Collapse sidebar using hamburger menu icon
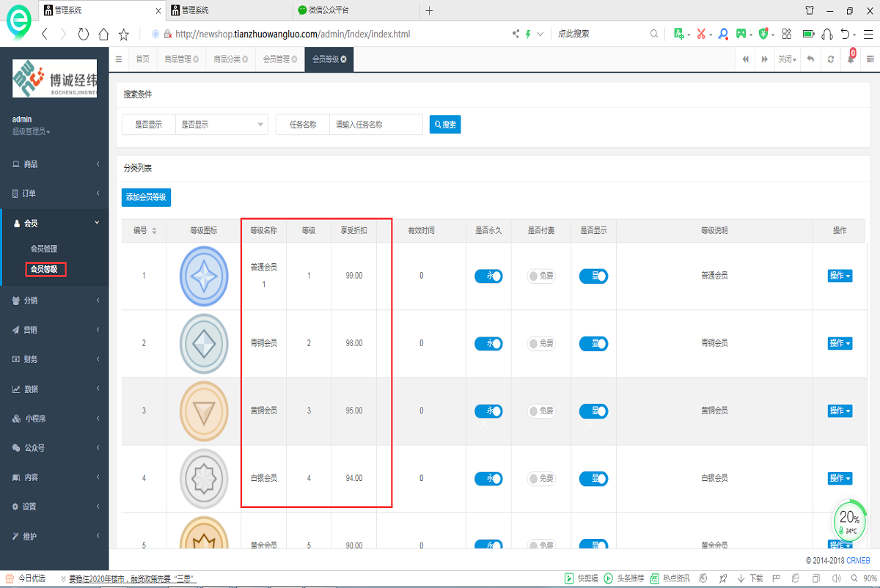880x588 pixels. (x=119, y=59)
